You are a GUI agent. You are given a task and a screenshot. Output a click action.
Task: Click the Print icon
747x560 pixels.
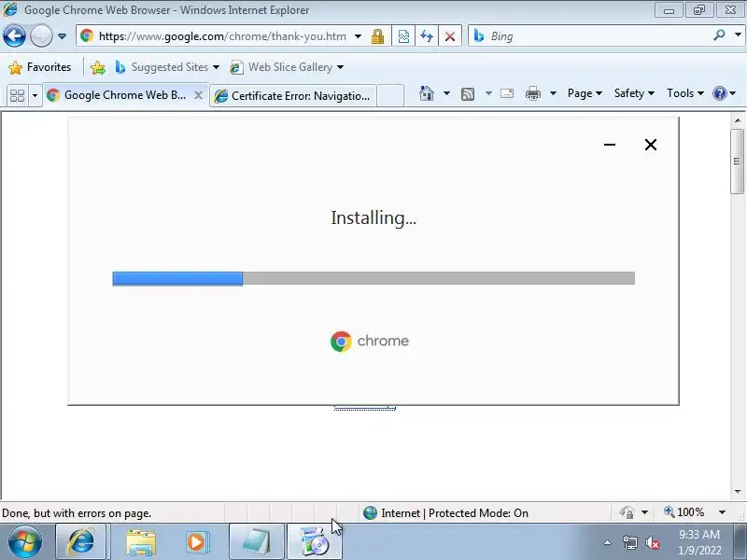532,93
